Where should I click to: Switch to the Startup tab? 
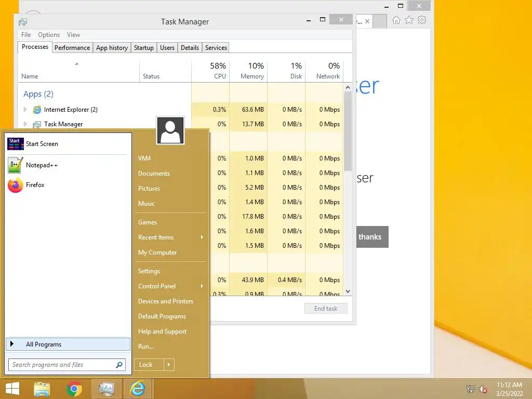click(x=144, y=48)
